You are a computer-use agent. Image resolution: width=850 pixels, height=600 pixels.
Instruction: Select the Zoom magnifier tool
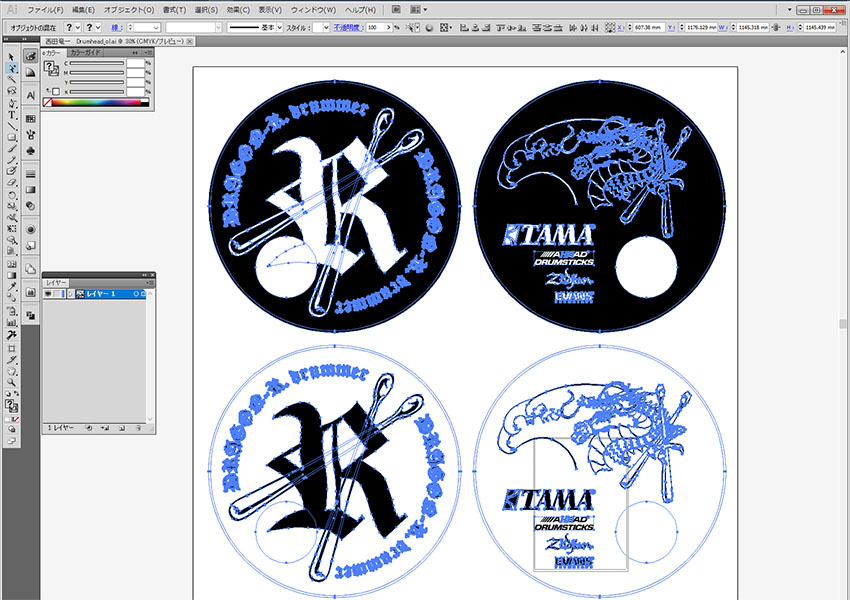coord(11,383)
